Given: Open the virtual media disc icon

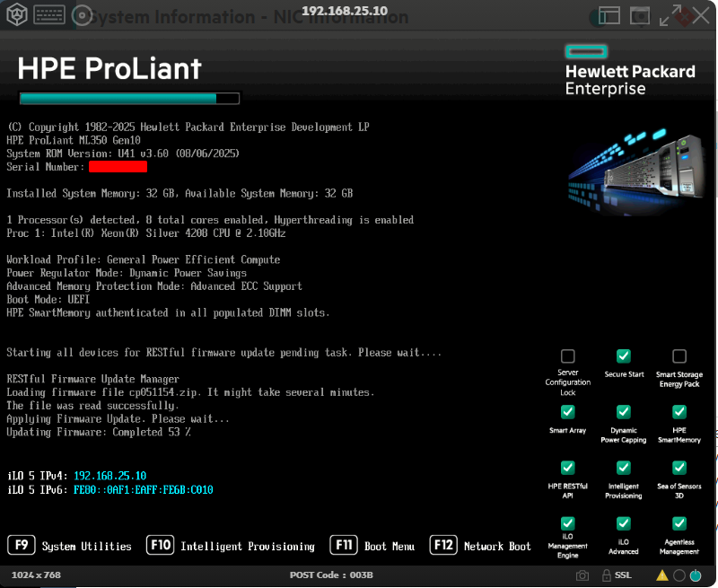Looking at the screenshot, I should 82,16.
